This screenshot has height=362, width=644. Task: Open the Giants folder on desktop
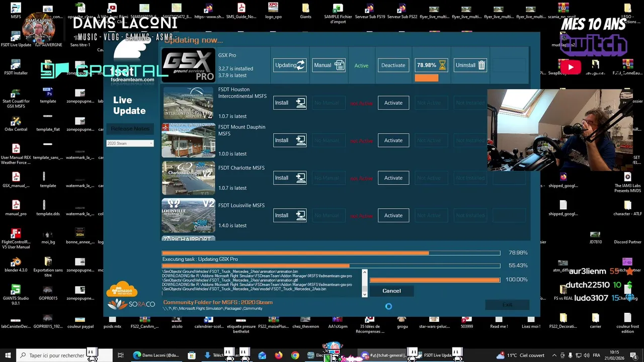coord(305,11)
